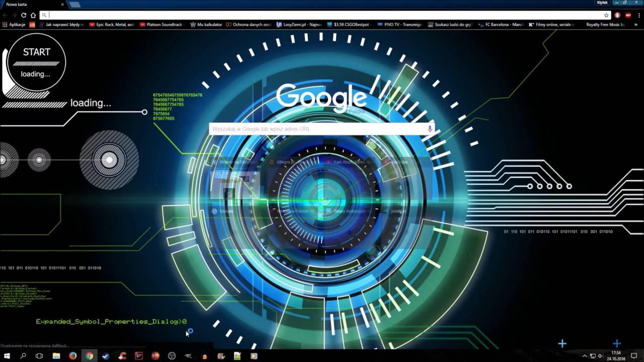Open 'FC Barcelona - Manch' bookmark
This screenshot has height=362, width=644.
tap(501, 24)
